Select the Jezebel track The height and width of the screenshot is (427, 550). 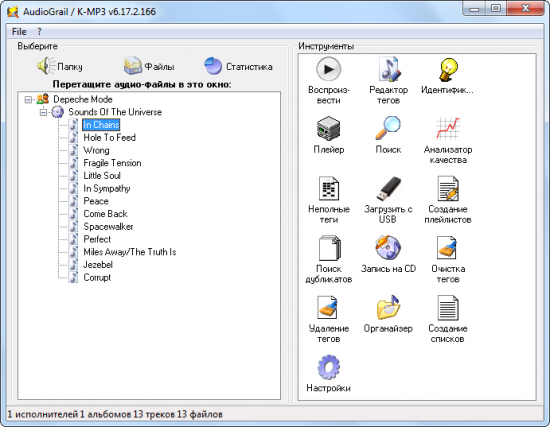98,265
